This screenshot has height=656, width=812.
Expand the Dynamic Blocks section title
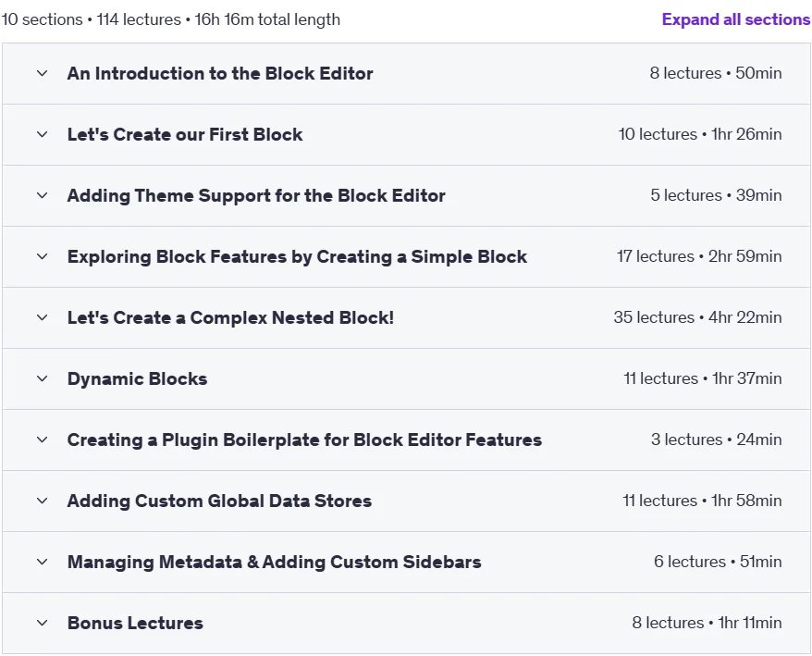coord(137,378)
